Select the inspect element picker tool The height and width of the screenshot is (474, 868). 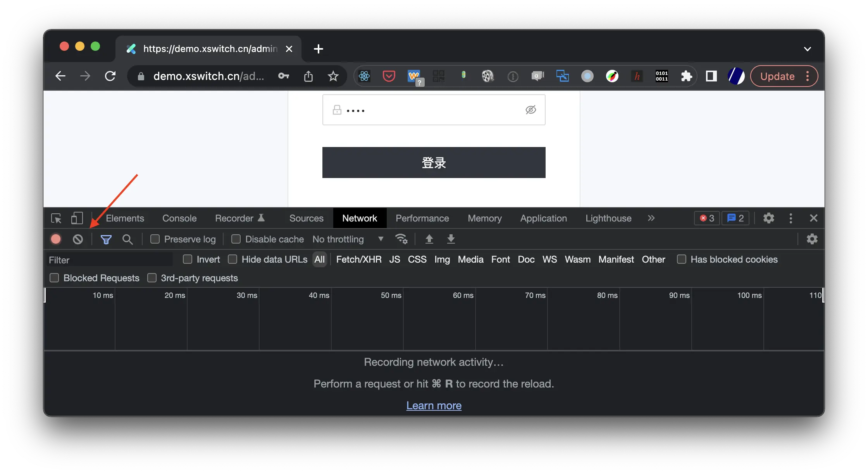coord(56,218)
